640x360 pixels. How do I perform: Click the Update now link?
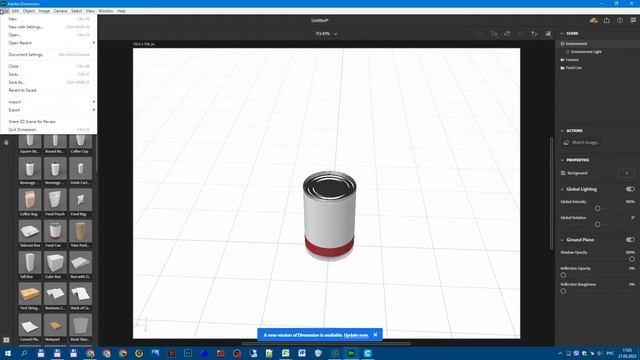(356, 335)
